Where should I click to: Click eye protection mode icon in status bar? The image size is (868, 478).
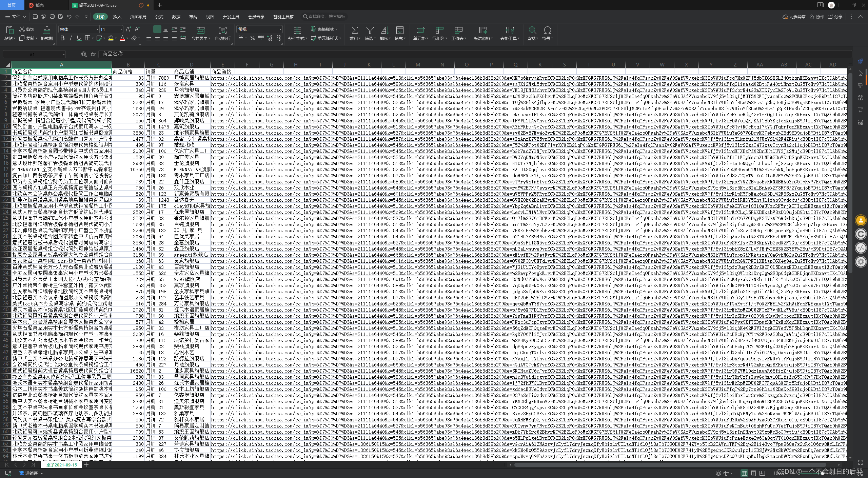pyautogui.click(x=718, y=473)
